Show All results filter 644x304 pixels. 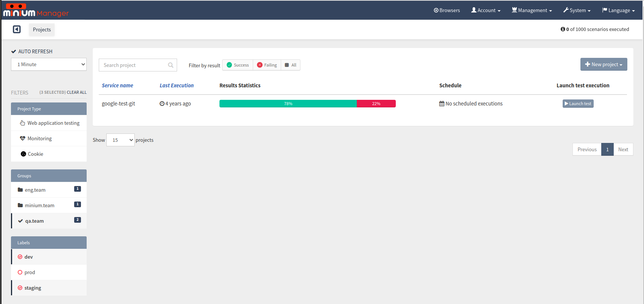tap(291, 65)
